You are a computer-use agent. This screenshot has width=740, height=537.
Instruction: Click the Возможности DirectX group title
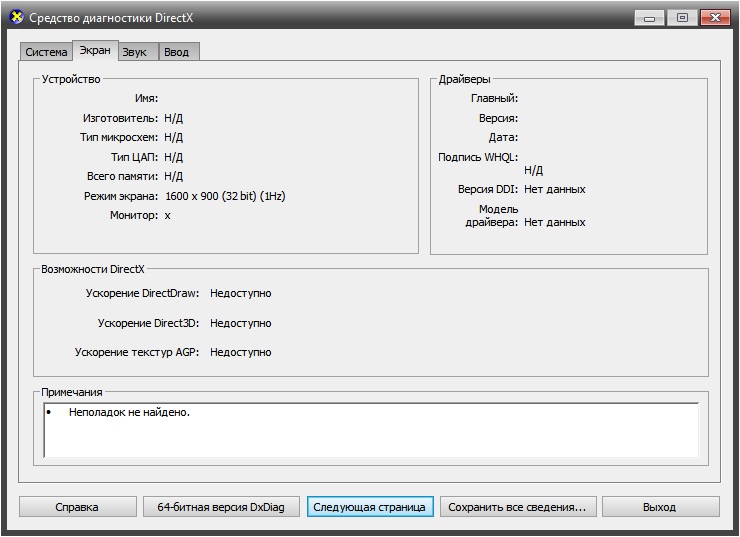tap(93, 269)
